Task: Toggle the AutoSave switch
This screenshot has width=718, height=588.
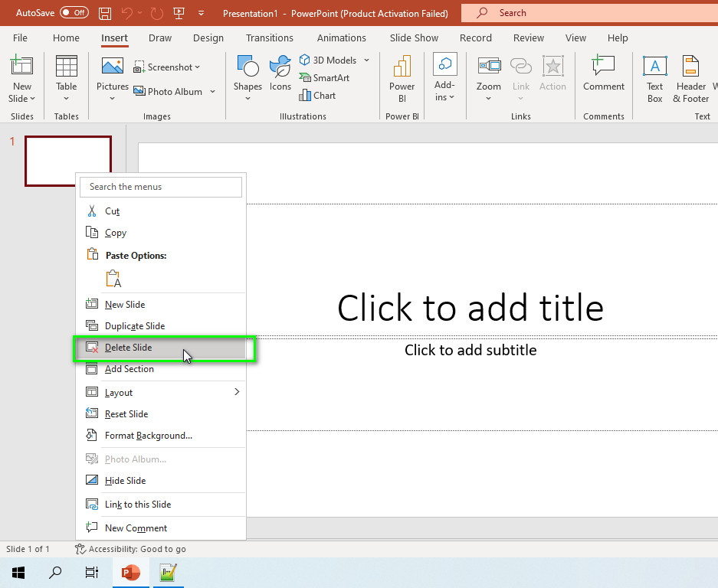Action: click(74, 12)
